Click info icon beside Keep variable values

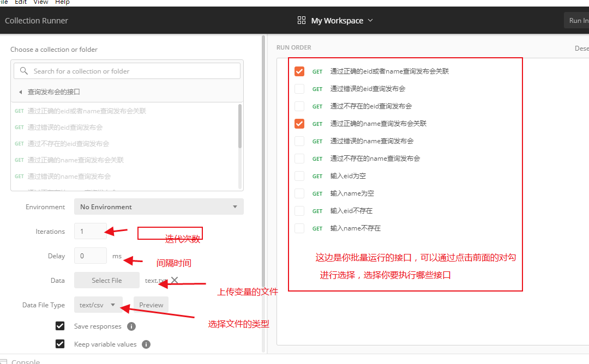pos(146,344)
